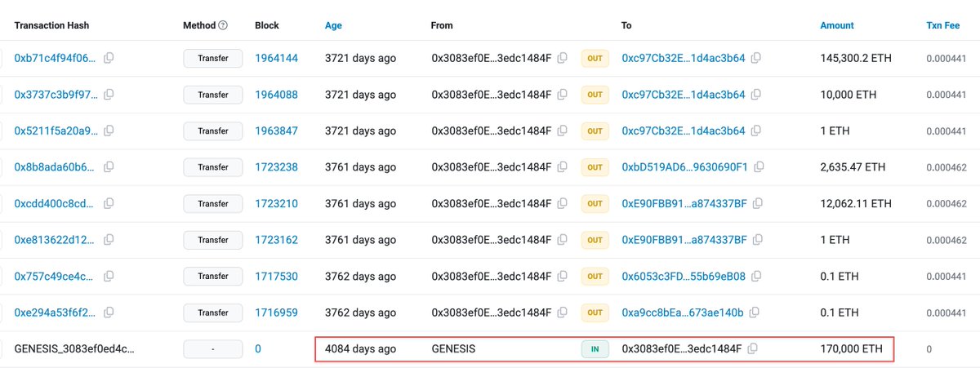
Task: Copy From address in block 1723210 row
Action: (x=562, y=203)
